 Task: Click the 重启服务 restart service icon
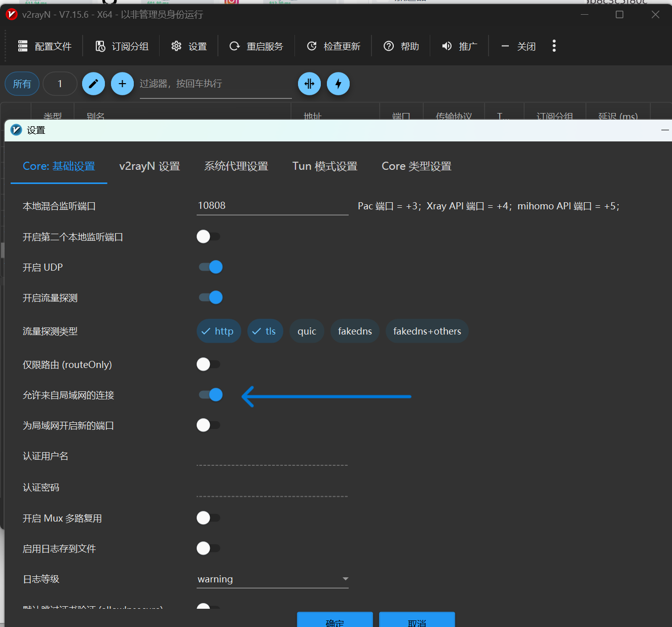click(235, 46)
